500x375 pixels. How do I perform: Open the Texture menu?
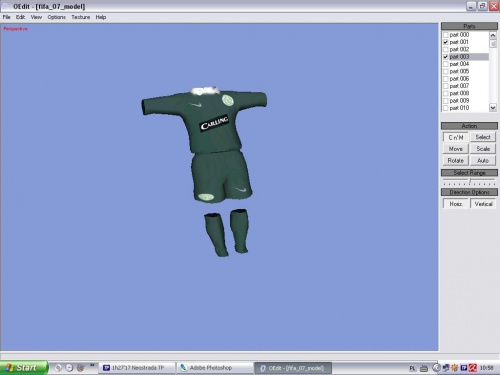coord(81,17)
